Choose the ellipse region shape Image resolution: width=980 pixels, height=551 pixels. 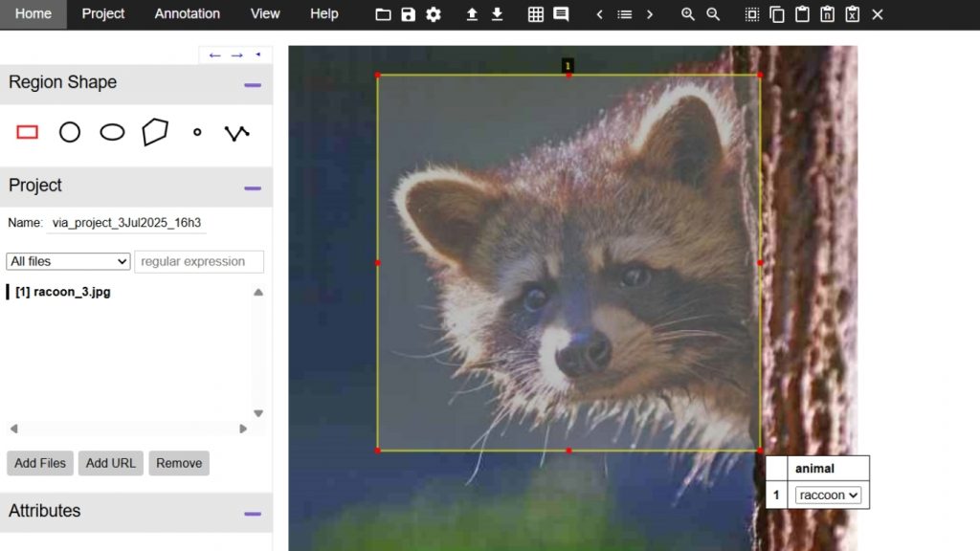point(112,132)
